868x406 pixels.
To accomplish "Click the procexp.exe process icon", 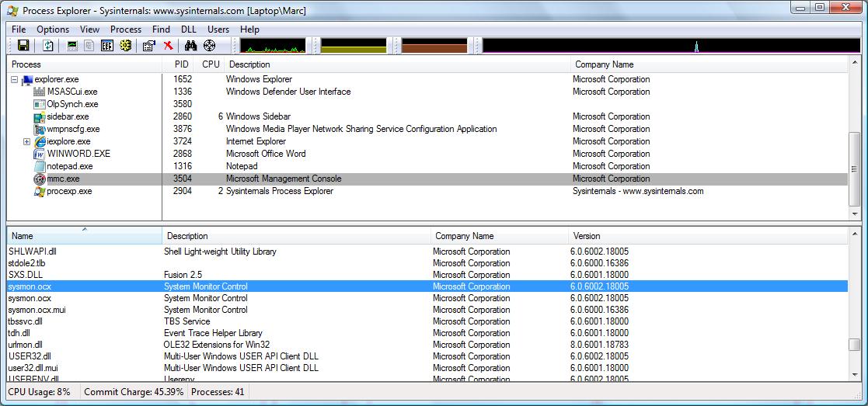I will click(x=40, y=192).
